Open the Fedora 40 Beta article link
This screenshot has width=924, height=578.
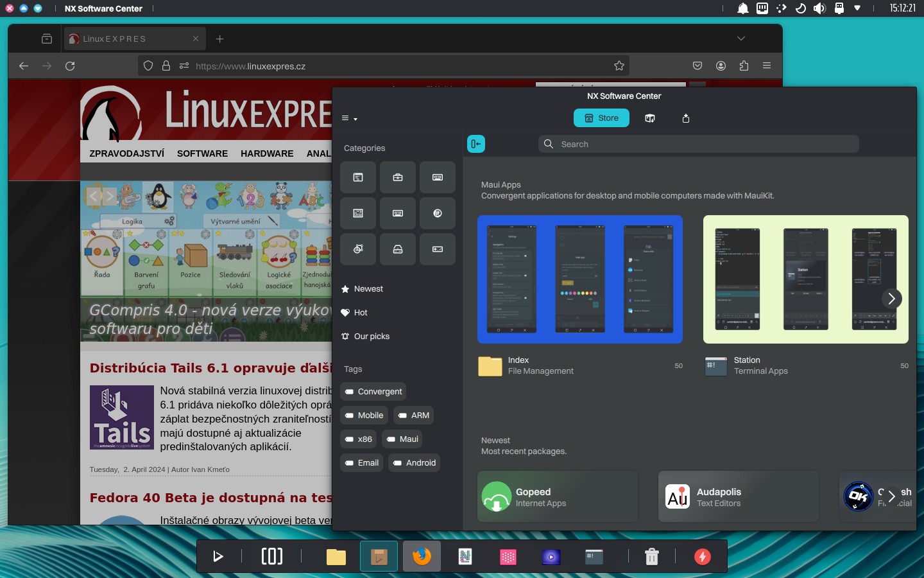210,498
